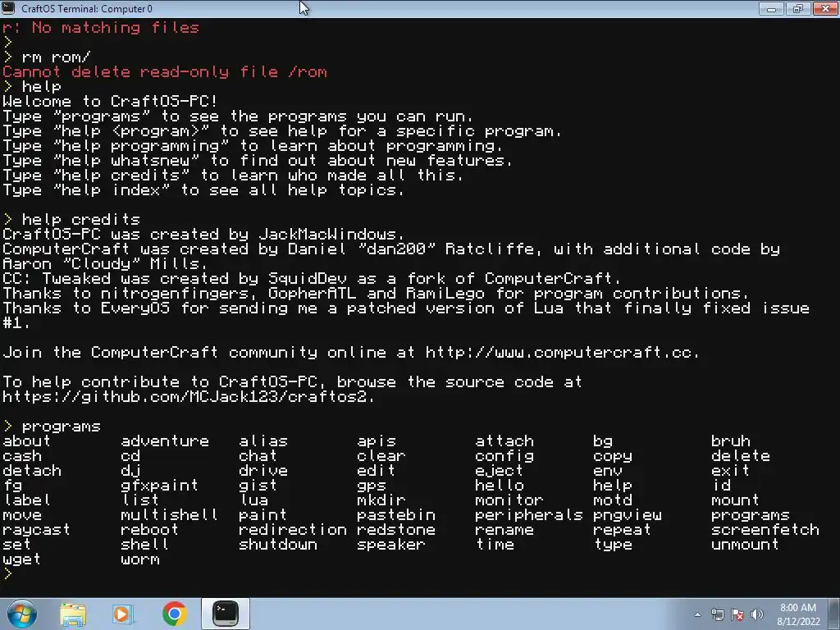Click the 'gfxpaint' program name

coord(160,486)
